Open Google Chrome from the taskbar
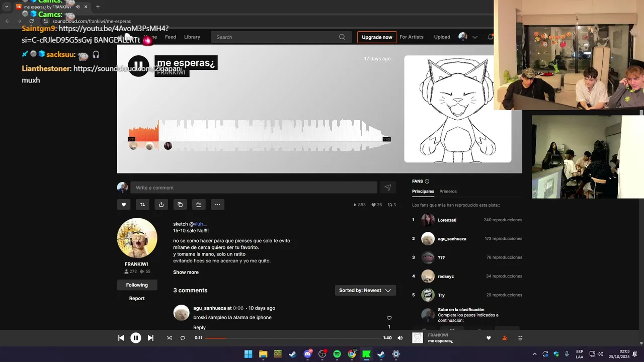This screenshot has height=362, width=644. coord(352,354)
